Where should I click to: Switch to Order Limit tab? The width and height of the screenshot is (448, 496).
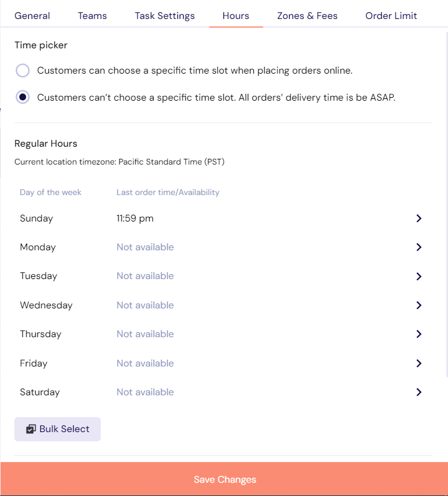coord(391,16)
